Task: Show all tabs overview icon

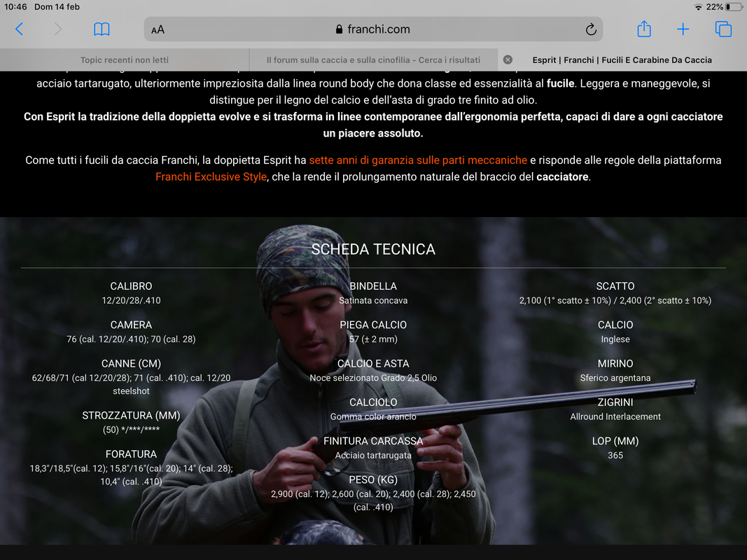Action: point(723,29)
